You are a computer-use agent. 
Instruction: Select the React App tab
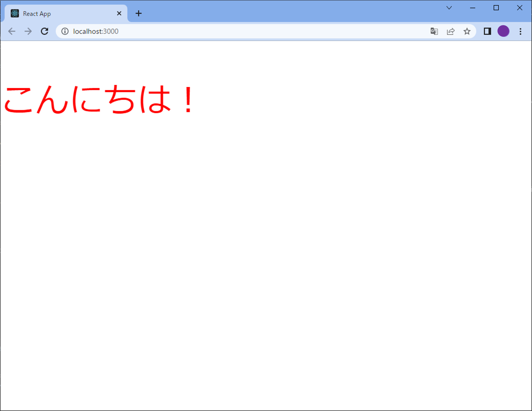pos(66,13)
